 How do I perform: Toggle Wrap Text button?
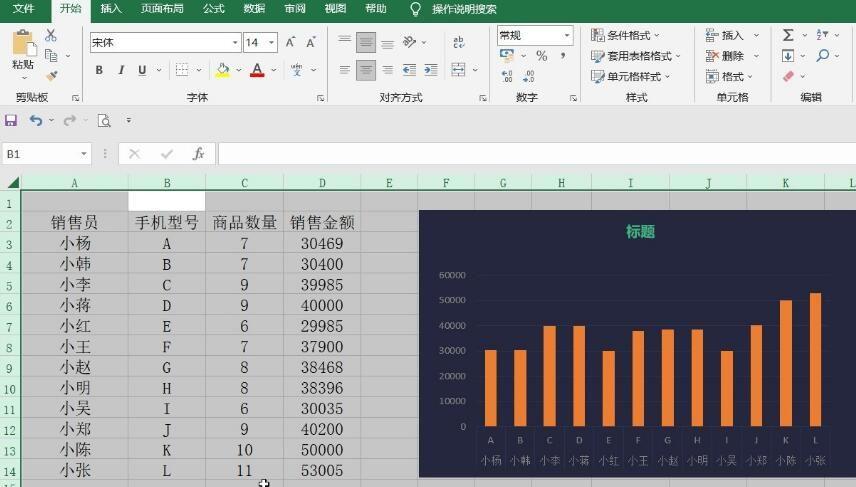click(x=459, y=42)
